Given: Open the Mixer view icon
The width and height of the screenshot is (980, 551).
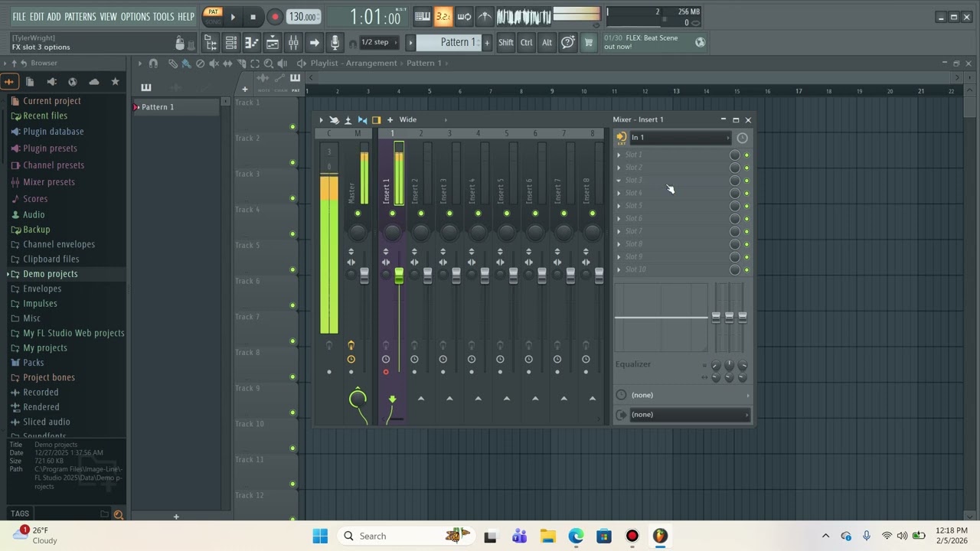Looking at the screenshot, I should click(293, 43).
